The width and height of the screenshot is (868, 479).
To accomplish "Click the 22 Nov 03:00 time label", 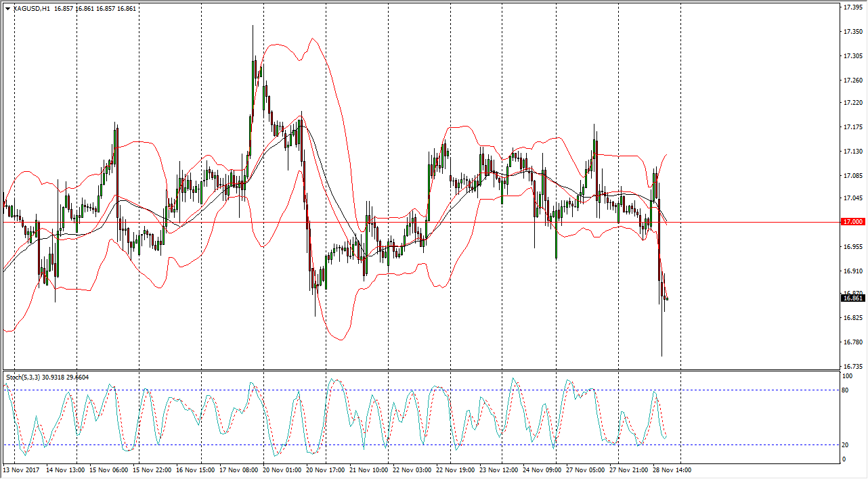I will pyautogui.click(x=412, y=470).
